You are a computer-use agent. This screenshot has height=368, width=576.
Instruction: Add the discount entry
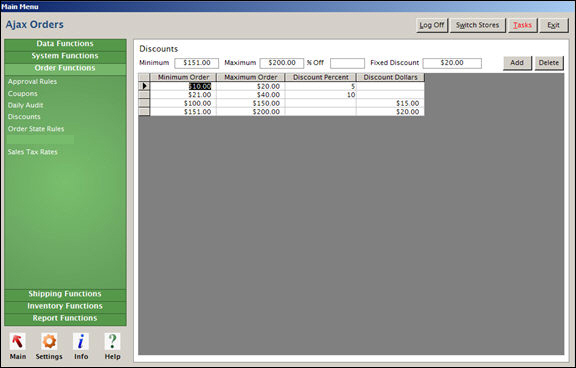(x=517, y=63)
